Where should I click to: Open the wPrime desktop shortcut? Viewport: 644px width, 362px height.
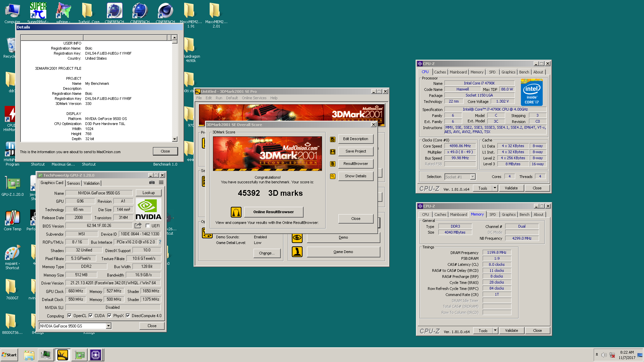pyautogui.click(x=63, y=13)
